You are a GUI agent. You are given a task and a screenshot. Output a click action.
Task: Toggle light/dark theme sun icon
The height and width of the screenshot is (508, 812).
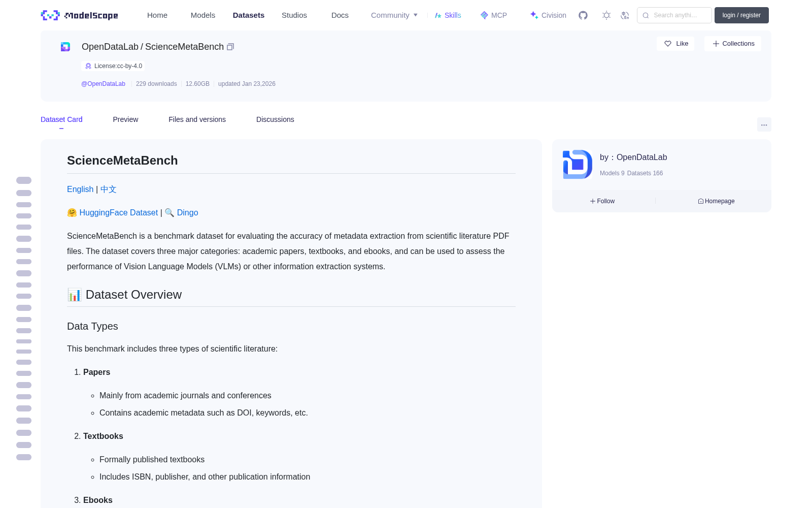tap(606, 15)
